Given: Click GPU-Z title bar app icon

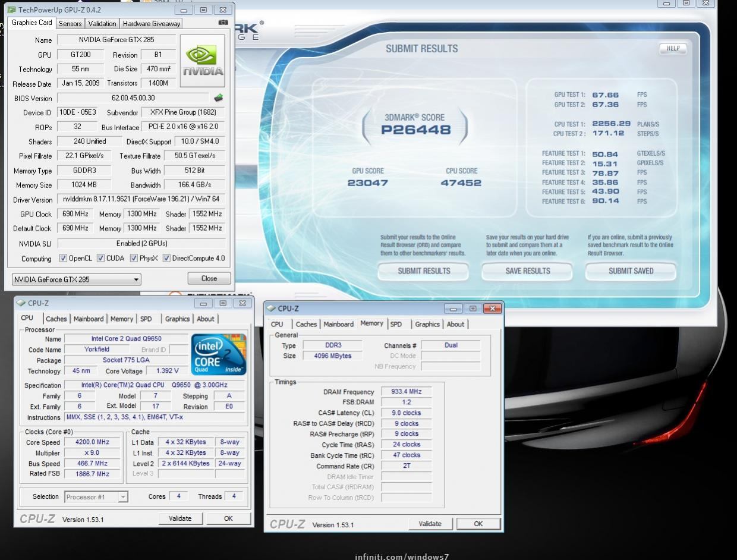Looking at the screenshot, I should pos(12,10).
